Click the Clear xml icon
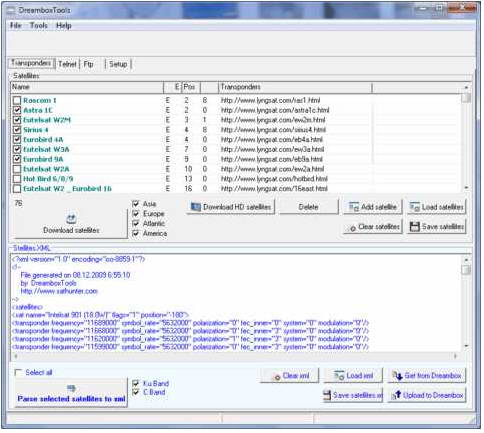Screen dimensions: 484x433 tap(277, 377)
